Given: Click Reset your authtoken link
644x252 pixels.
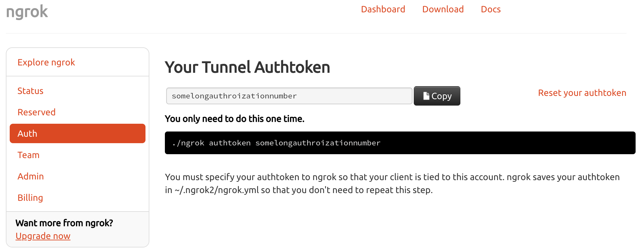Looking at the screenshot, I should [x=582, y=93].
